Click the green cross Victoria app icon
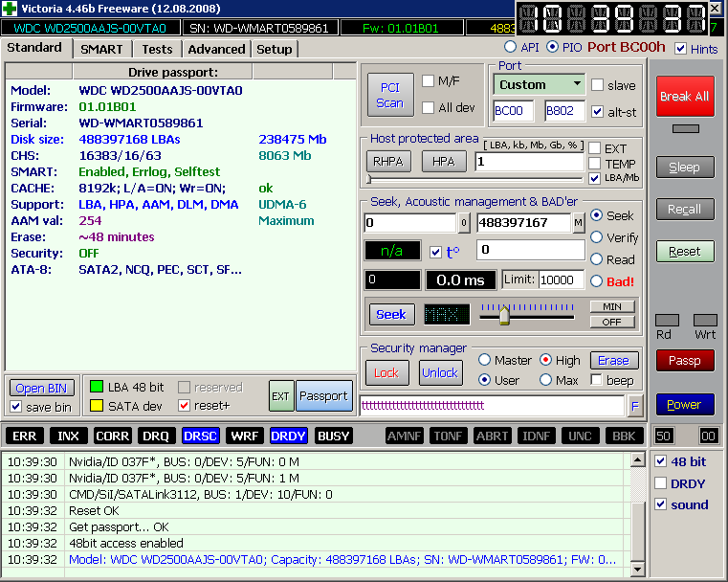 tap(10, 9)
